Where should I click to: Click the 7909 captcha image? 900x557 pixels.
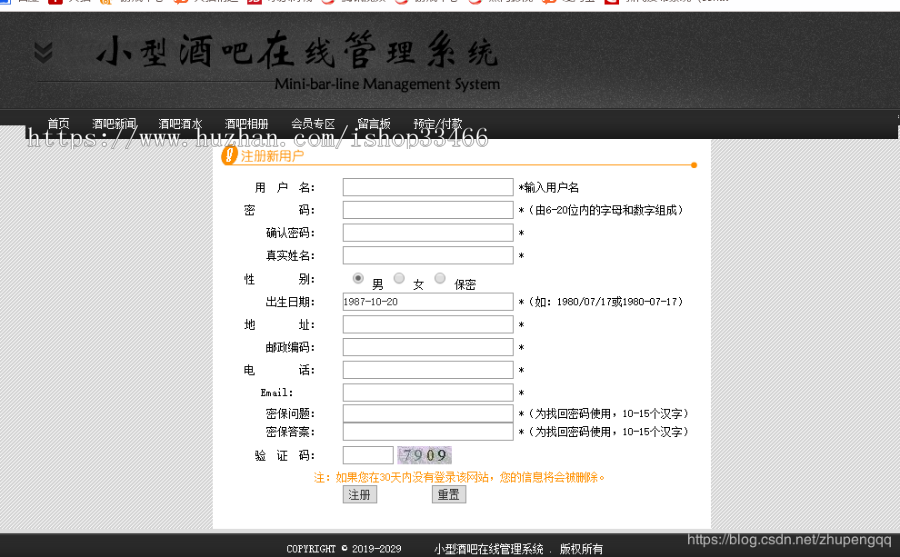click(425, 455)
